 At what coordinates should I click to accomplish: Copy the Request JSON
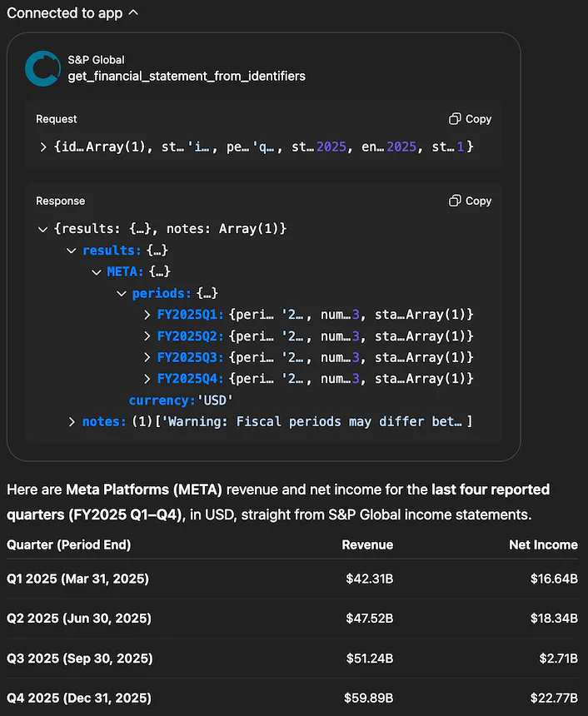pos(470,119)
